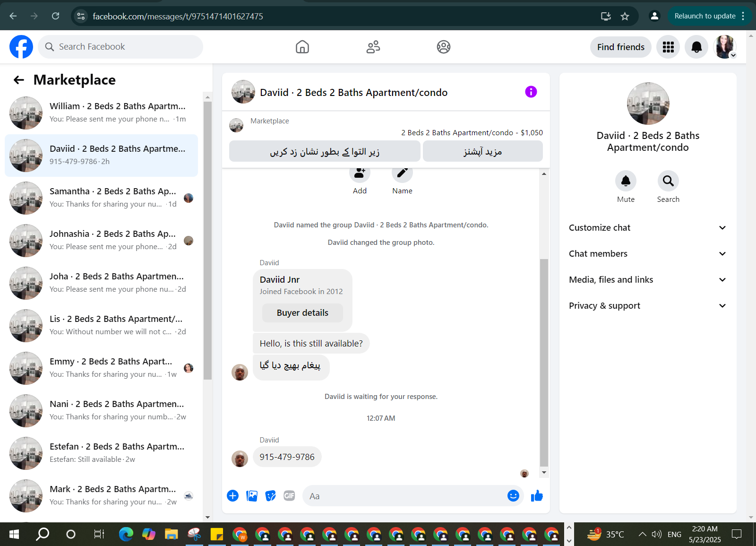This screenshot has height=546, width=756.
Task: Click the group photo in the right panel
Action: 648,104
